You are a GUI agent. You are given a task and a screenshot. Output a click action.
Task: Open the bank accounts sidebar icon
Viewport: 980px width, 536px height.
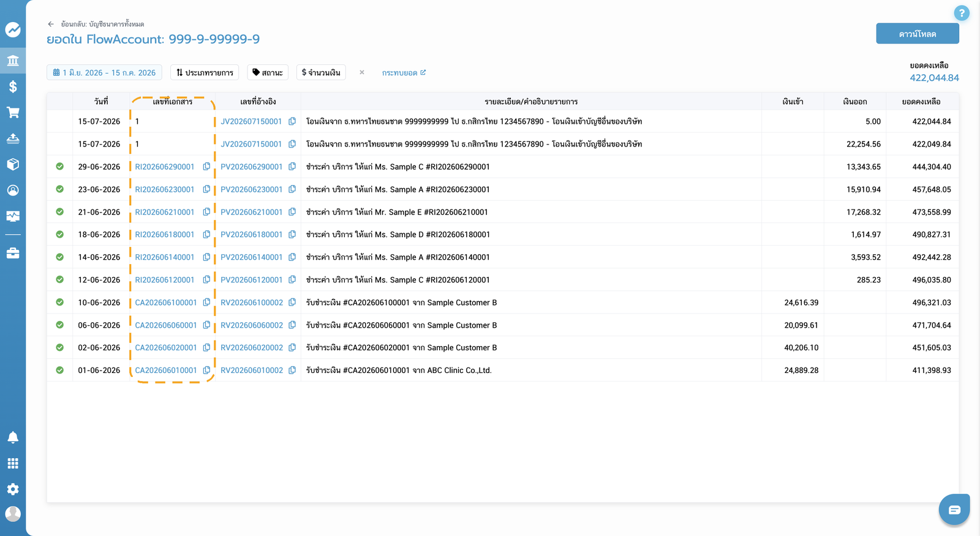(x=13, y=61)
